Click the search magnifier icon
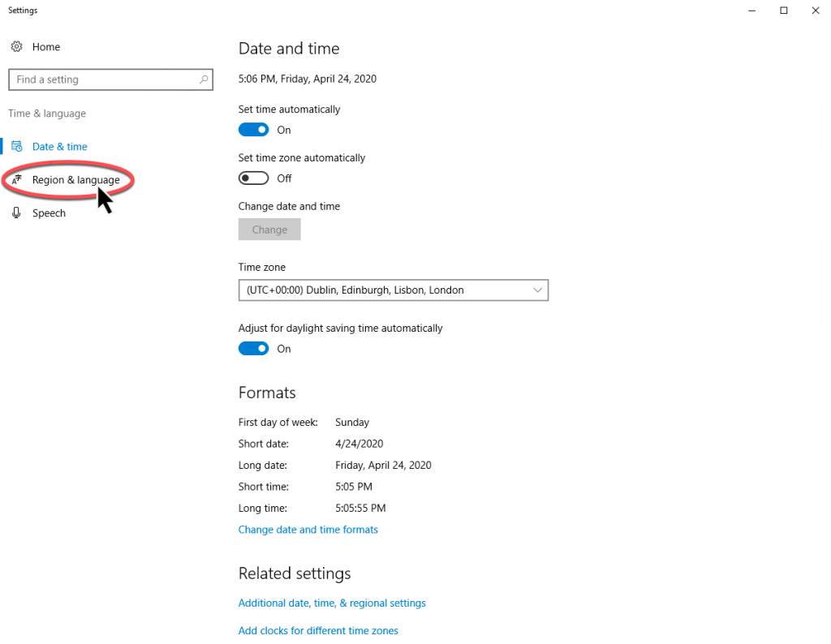Screen dimensions: 831x644 204,79
